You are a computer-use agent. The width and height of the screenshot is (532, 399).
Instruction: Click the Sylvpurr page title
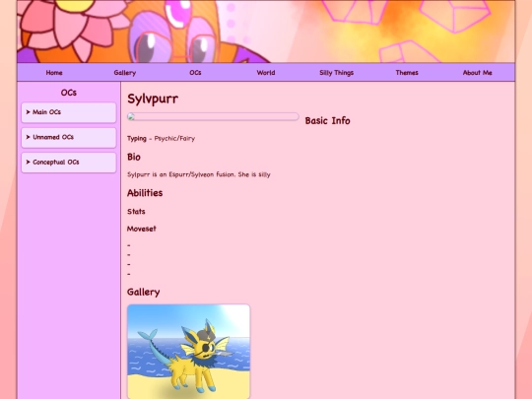(153, 100)
